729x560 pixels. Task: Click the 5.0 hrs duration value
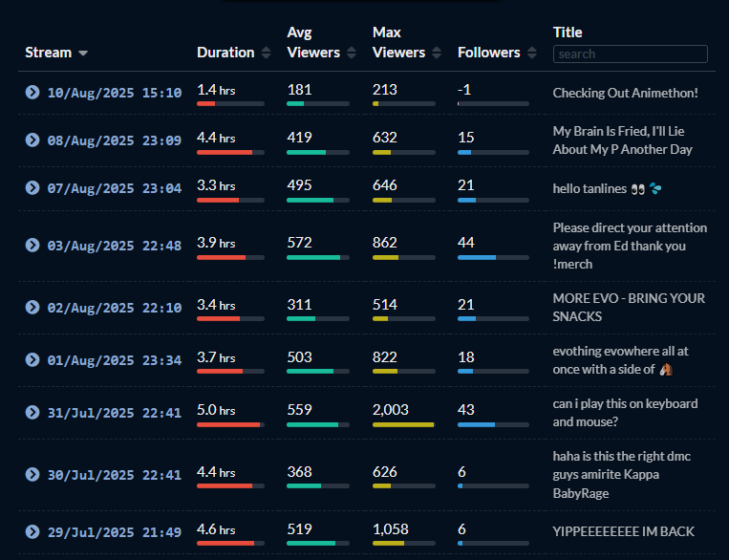216,410
